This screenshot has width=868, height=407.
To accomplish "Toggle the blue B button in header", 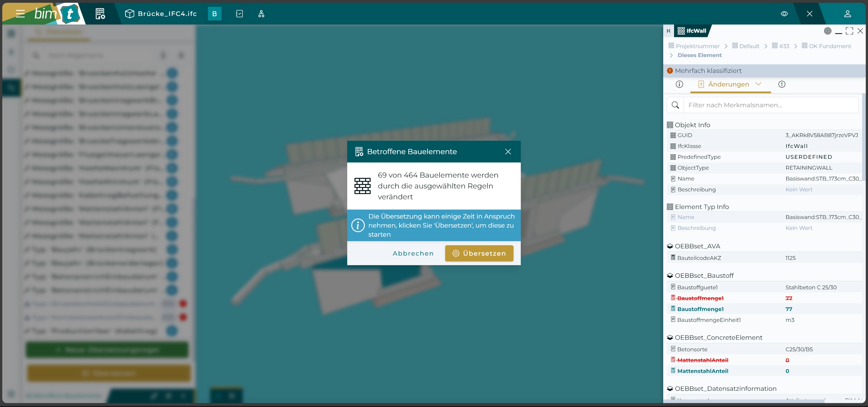I will [x=214, y=14].
